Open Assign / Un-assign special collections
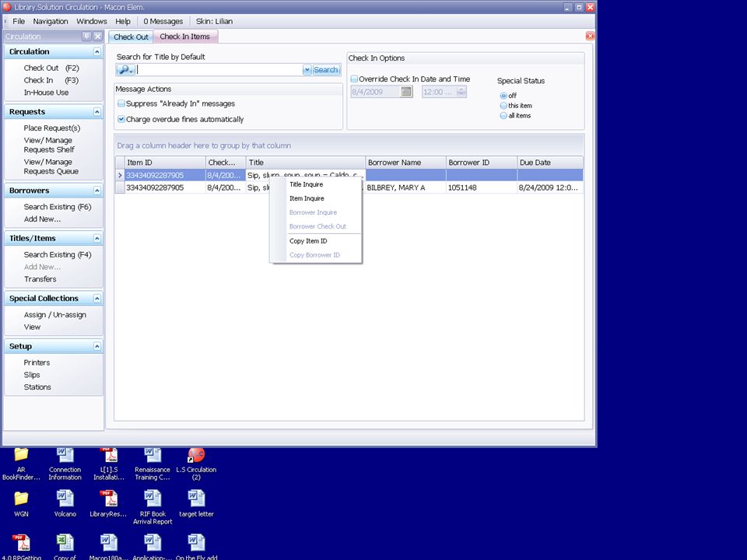Screen dimensions: 747x560 pyautogui.click(x=54, y=315)
